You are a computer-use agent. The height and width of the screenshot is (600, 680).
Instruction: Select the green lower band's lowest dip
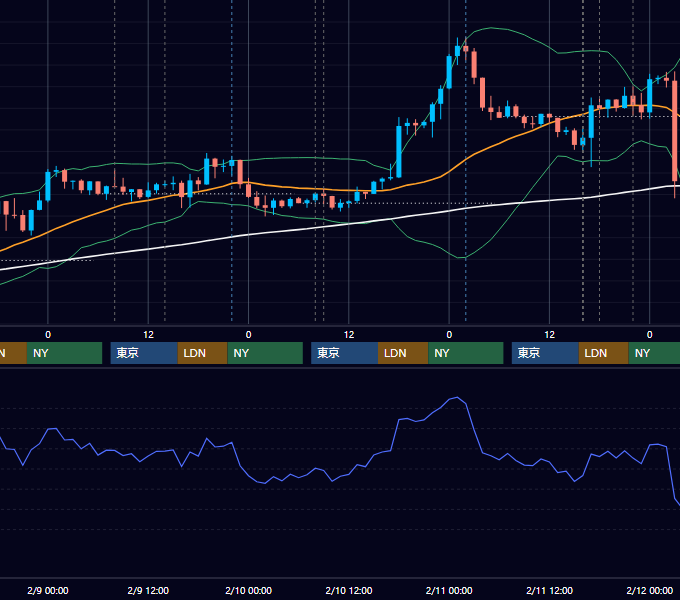[x=461, y=258]
